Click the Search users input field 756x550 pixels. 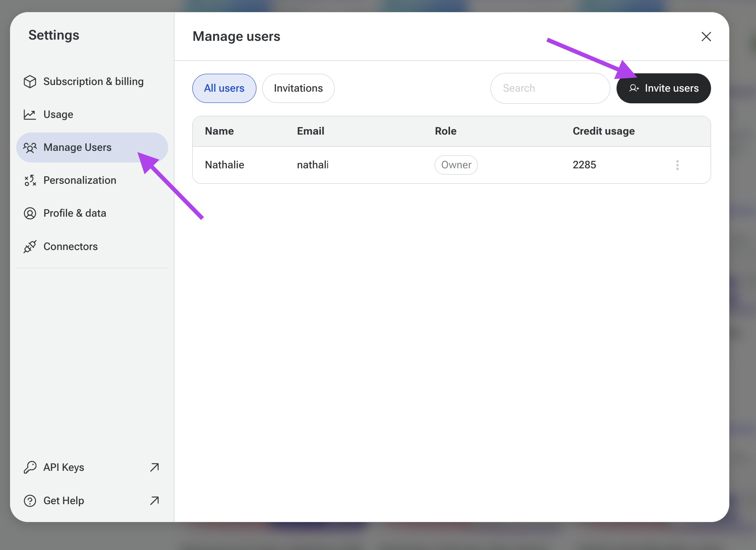point(550,88)
